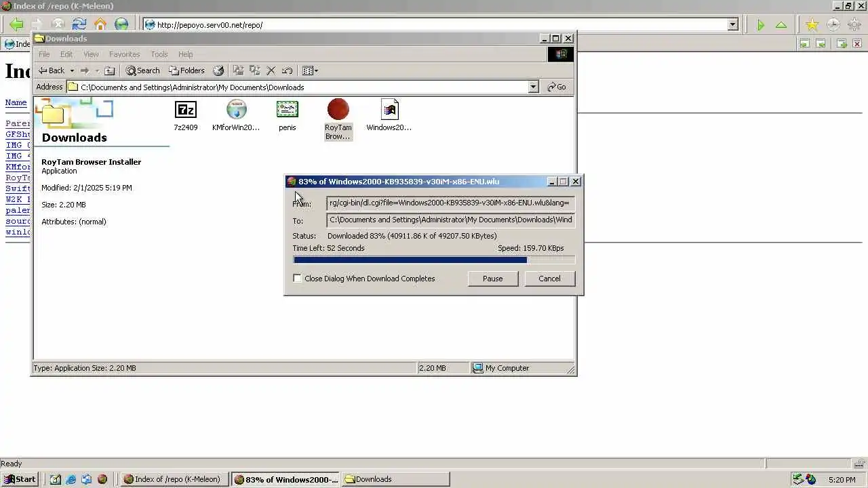Viewport: 868px width, 488px height.
Task: Click 83% of Windows2000 taskbar button
Action: 285,479
